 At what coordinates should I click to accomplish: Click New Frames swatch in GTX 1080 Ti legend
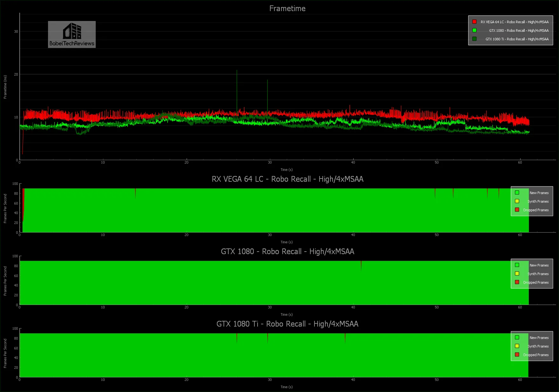click(x=517, y=337)
